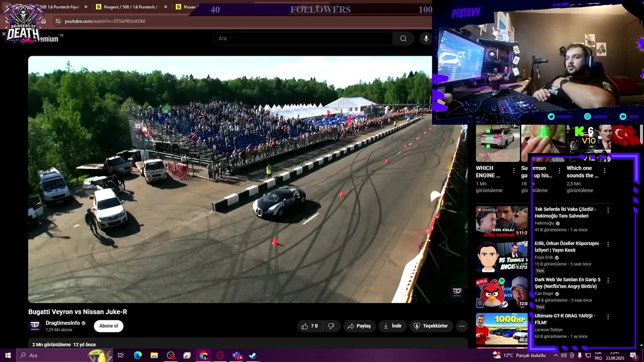Subscribe with the Abone ol button
This screenshot has width=644, height=362.
[x=108, y=326]
